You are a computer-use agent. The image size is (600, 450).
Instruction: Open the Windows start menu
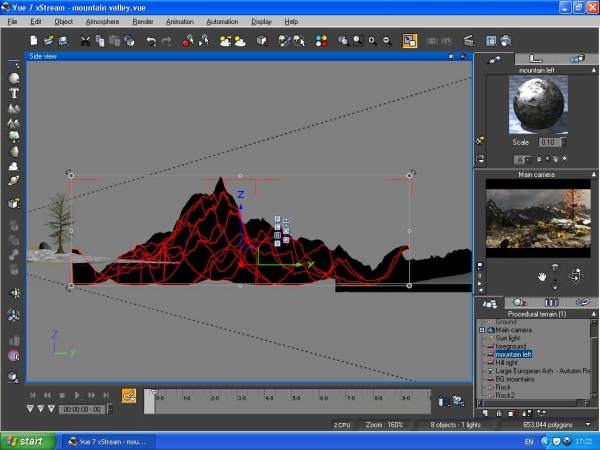(28, 441)
